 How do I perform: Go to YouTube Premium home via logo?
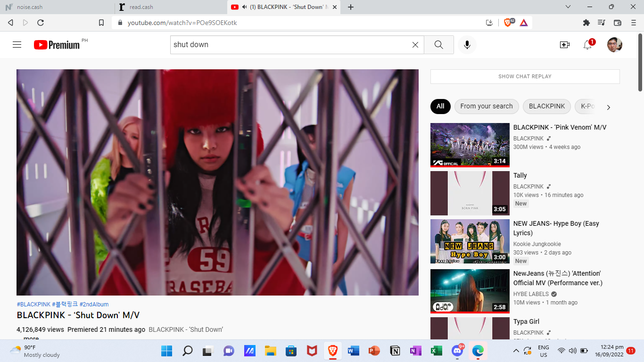57,45
